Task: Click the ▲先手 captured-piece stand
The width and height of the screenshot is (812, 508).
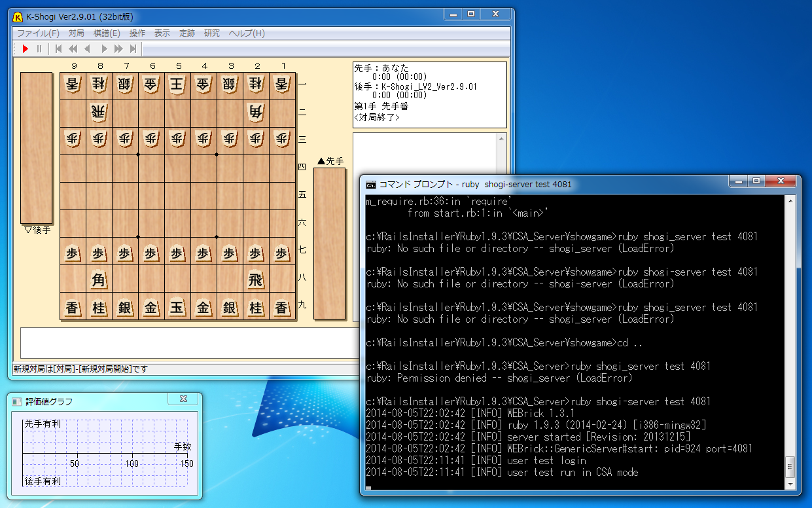Action: (330, 244)
